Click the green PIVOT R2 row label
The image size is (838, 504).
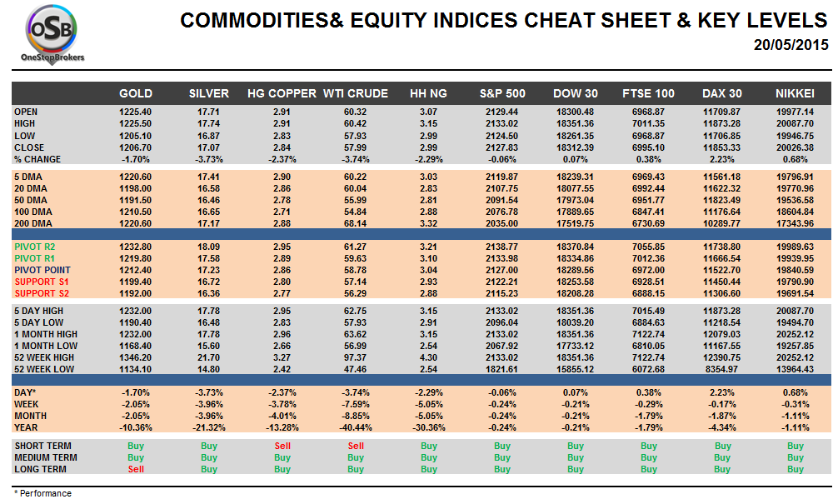click(x=37, y=247)
